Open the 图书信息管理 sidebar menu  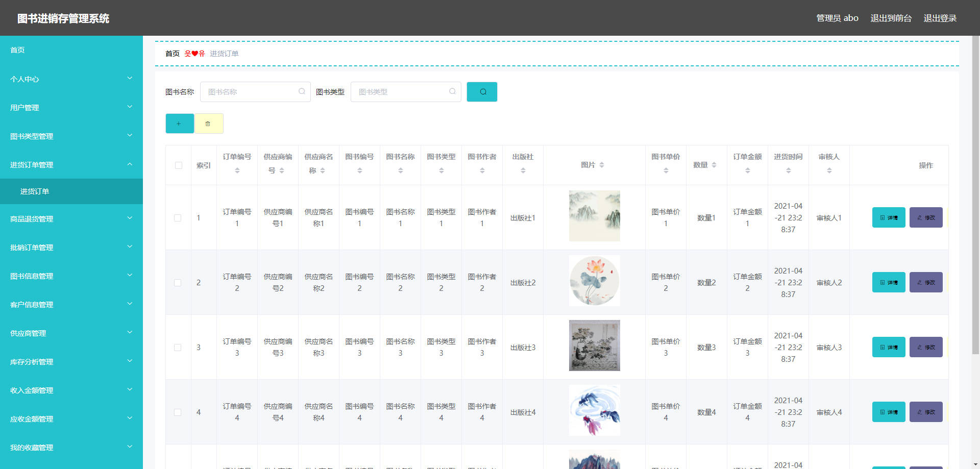pos(71,276)
